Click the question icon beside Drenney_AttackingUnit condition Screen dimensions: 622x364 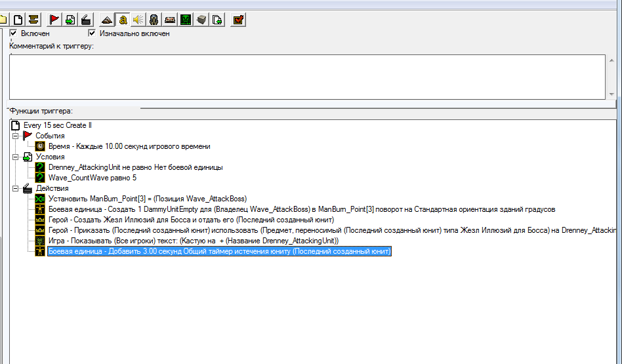click(40, 167)
